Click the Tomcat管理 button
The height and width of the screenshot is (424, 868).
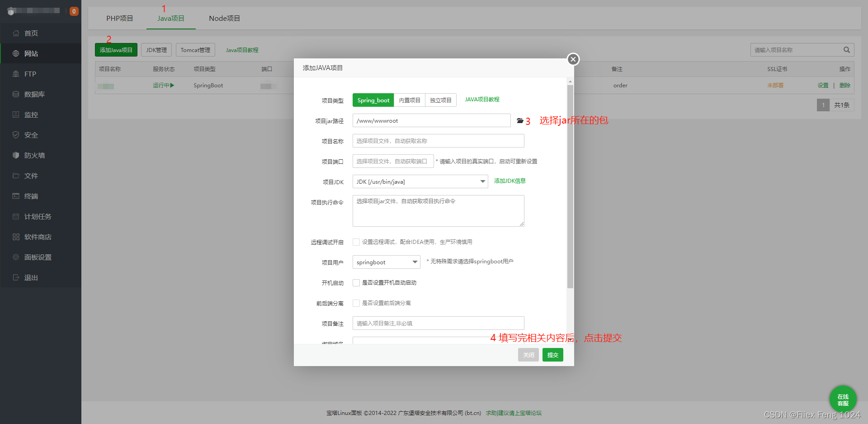coord(195,50)
